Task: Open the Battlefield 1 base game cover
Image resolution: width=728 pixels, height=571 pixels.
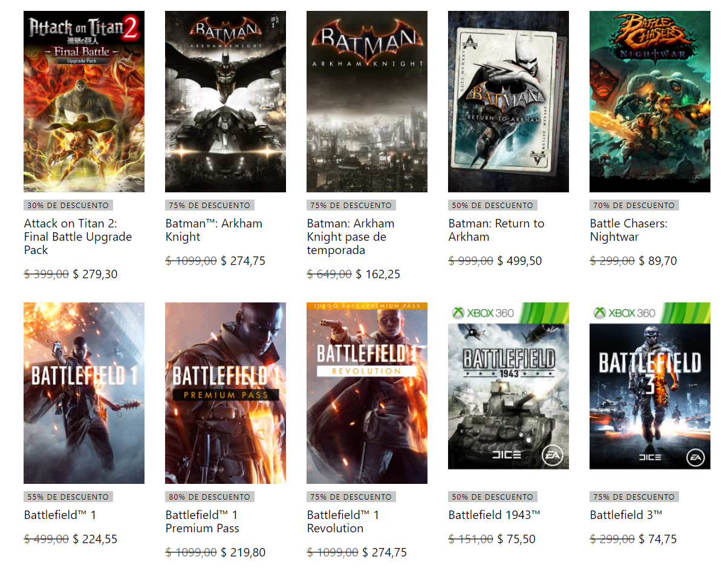Action: (84, 393)
